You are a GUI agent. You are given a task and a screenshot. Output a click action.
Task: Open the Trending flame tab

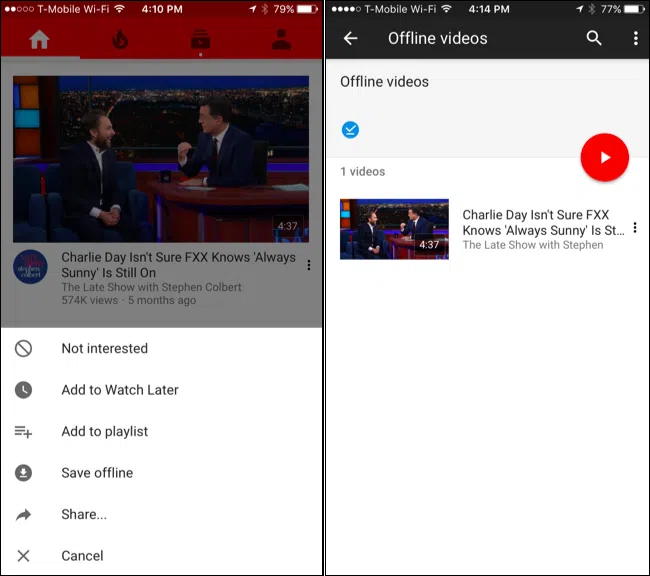(x=120, y=41)
